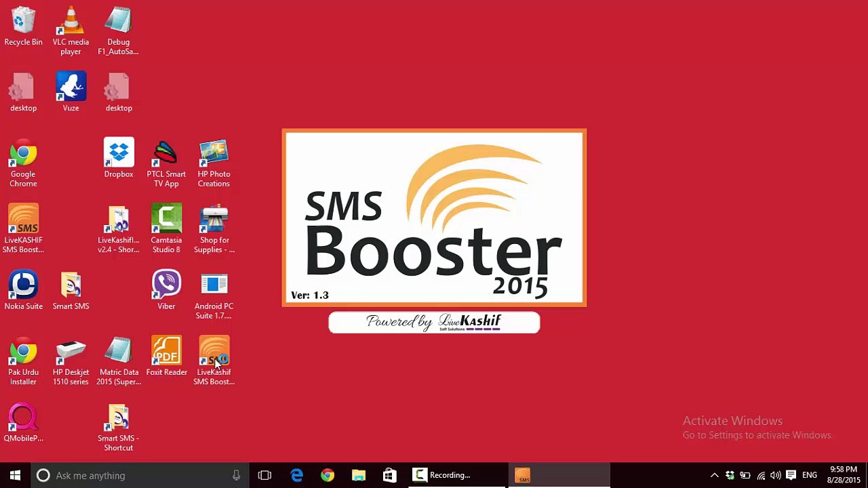The height and width of the screenshot is (488, 868).
Task: Click the ENG language indicator
Action: pos(810,475)
